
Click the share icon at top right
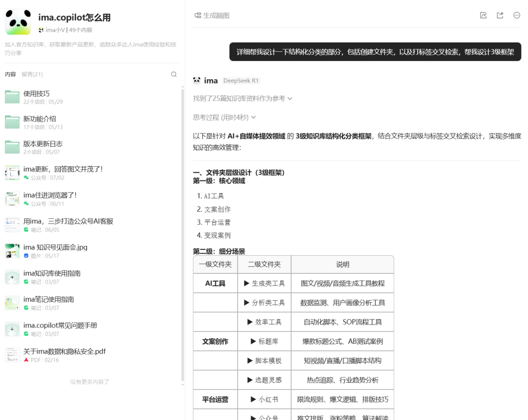(500, 16)
